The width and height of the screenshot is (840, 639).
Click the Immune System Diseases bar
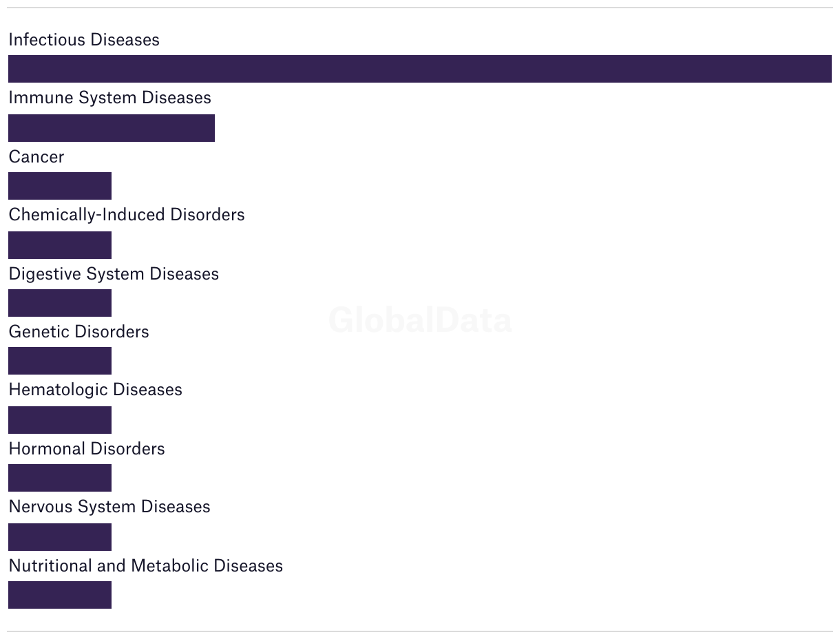112,128
